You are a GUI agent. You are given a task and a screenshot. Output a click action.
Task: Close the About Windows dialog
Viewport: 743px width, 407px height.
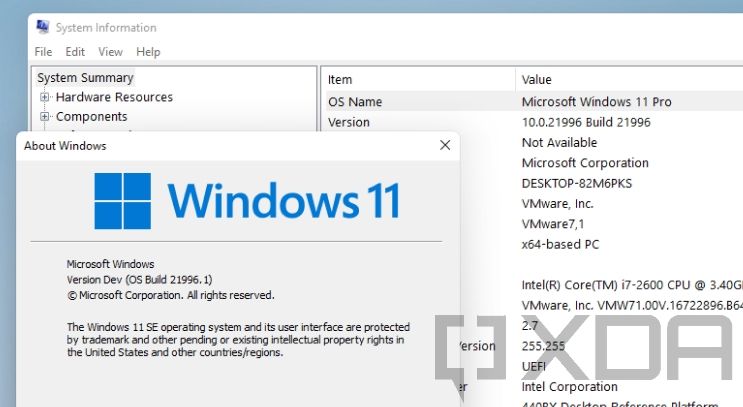coord(445,145)
